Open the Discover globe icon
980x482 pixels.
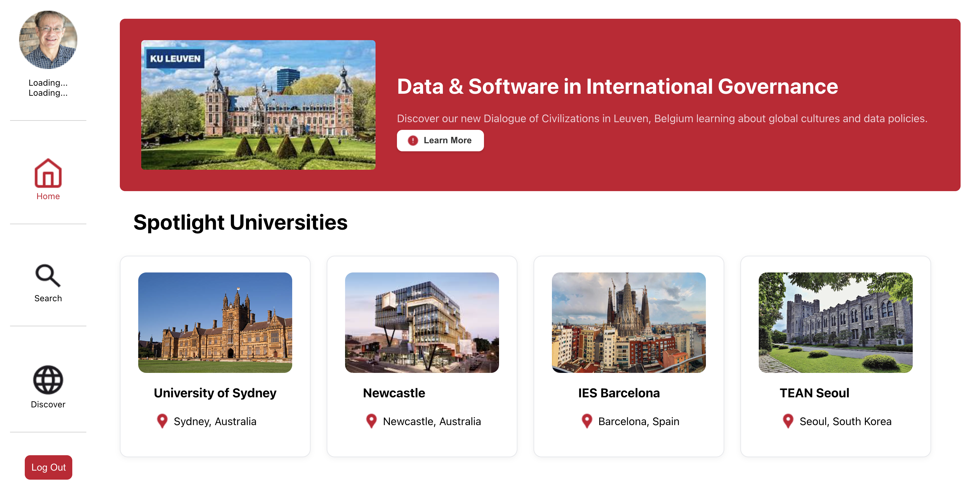coord(48,380)
